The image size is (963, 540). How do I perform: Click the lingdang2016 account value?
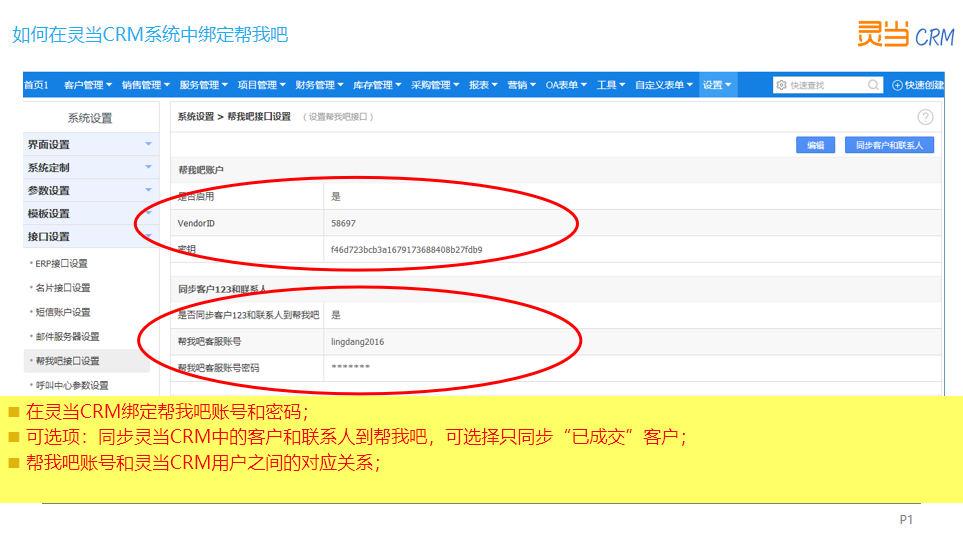pyautogui.click(x=357, y=342)
